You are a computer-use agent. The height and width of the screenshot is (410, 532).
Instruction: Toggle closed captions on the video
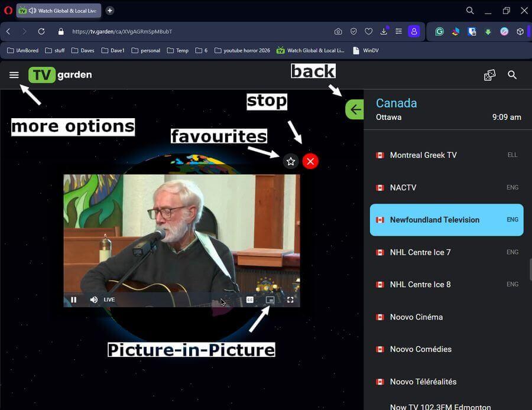pyautogui.click(x=250, y=300)
